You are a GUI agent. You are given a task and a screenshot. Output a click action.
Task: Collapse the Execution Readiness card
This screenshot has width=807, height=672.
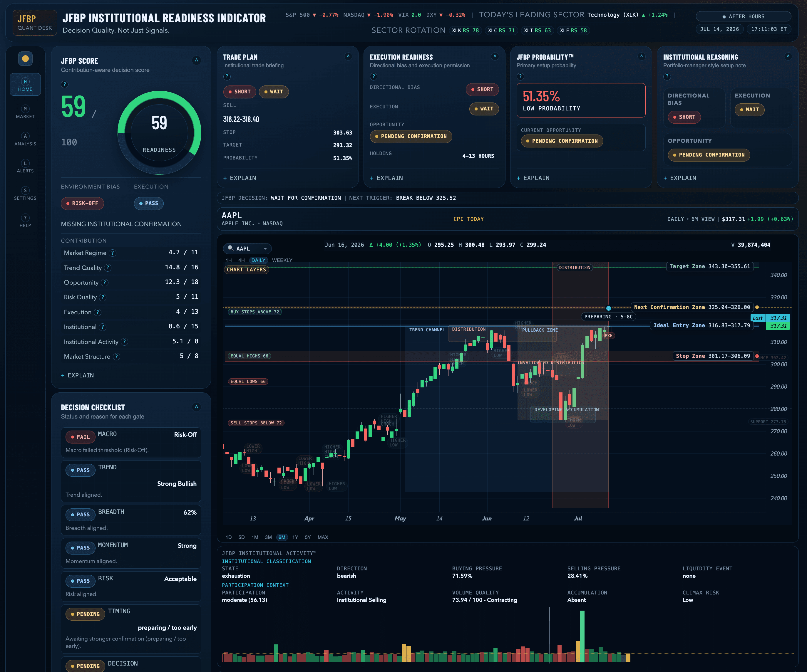tap(495, 56)
